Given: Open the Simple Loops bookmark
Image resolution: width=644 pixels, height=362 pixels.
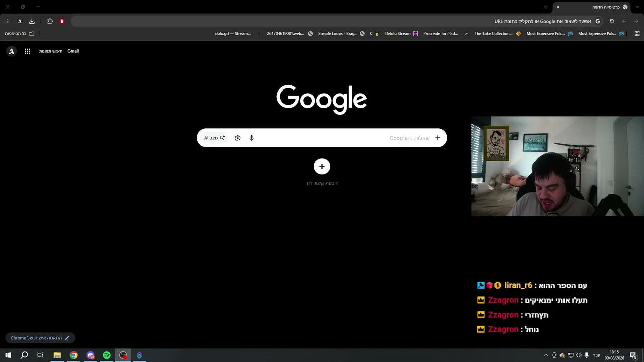Looking at the screenshot, I should pyautogui.click(x=342, y=34).
